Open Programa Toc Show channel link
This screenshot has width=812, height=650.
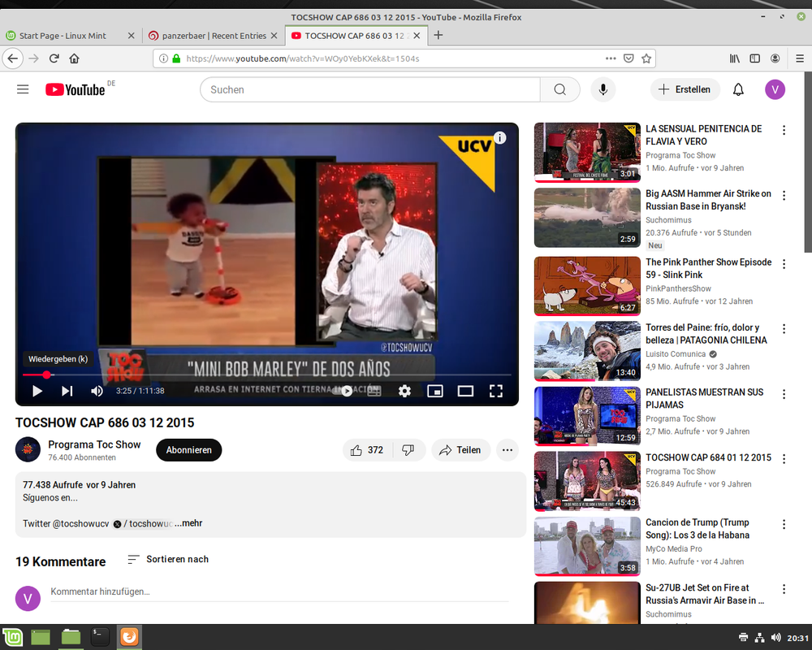pyautogui.click(x=94, y=444)
